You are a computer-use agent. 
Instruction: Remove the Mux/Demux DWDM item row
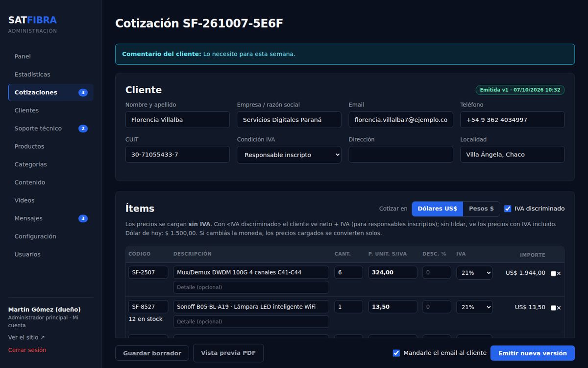point(559,273)
